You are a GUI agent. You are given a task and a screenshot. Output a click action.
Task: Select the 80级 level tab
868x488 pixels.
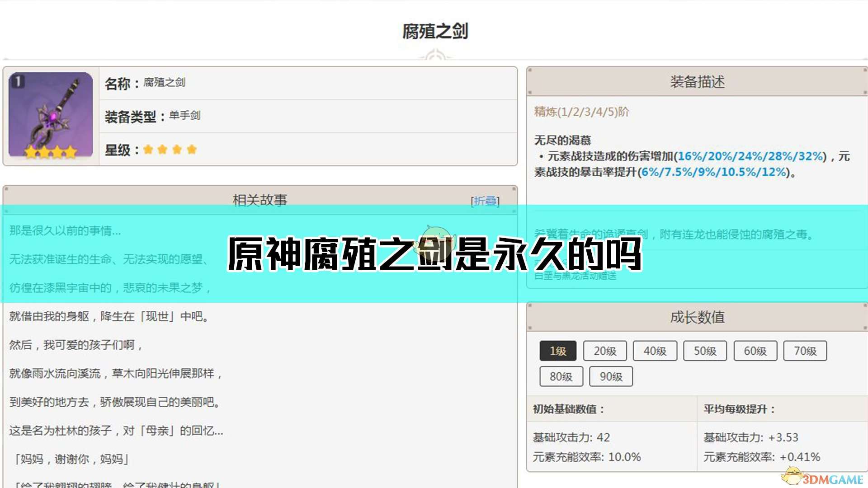point(561,376)
